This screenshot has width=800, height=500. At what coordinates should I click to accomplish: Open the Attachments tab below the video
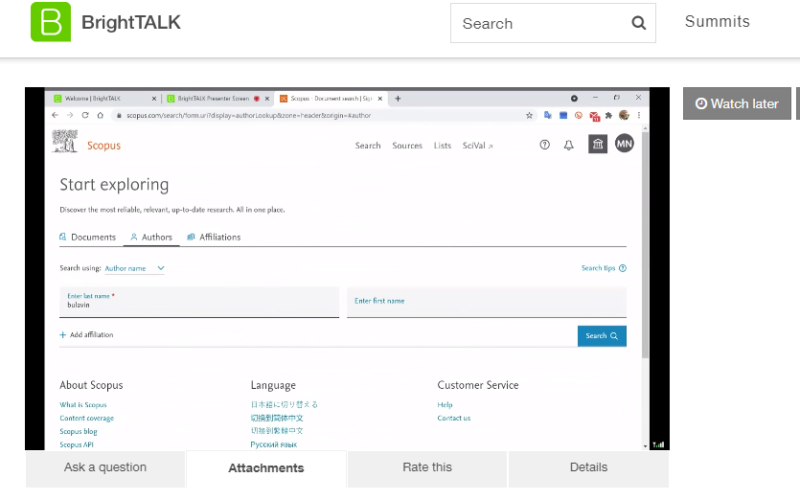[266, 468]
